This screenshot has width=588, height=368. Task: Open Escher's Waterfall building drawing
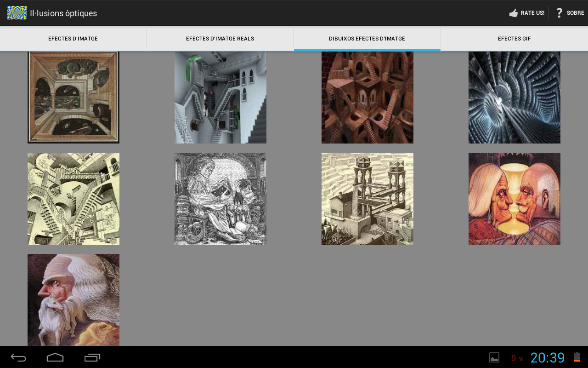point(367,199)
